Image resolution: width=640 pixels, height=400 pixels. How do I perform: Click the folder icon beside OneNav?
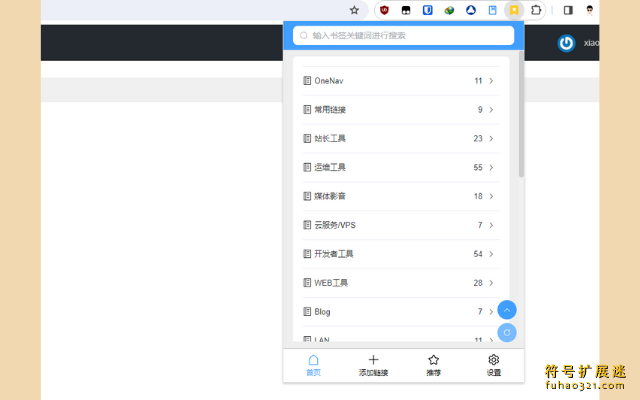(x=307, y=81)
